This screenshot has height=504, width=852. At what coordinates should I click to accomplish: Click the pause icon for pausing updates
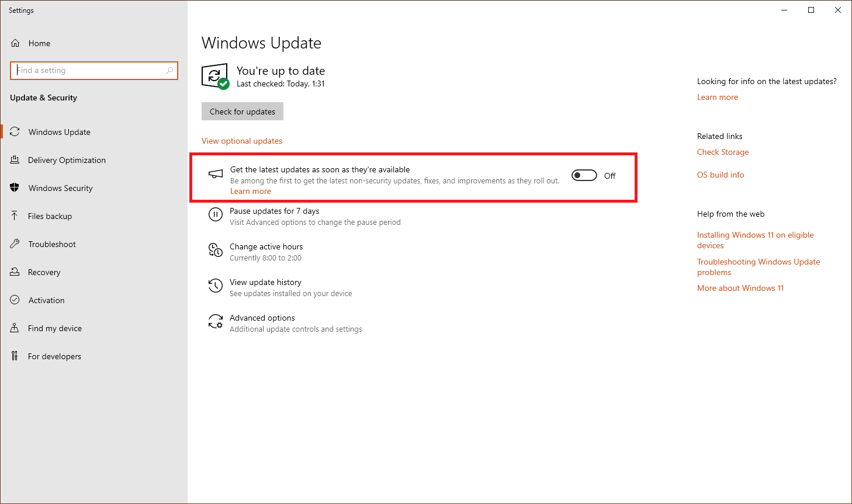click(x=216, y=215)
